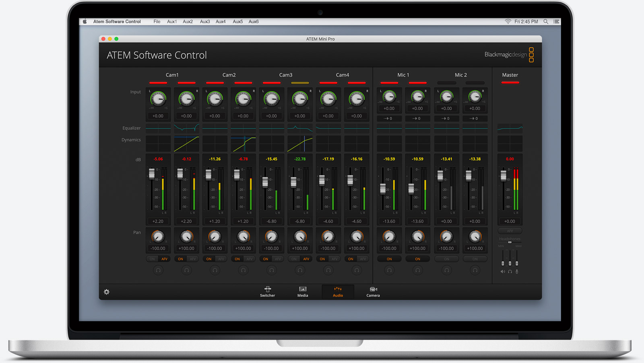
Task: Click the +0.00 input gain value under Cam1
Action: (x=158, y=116)
